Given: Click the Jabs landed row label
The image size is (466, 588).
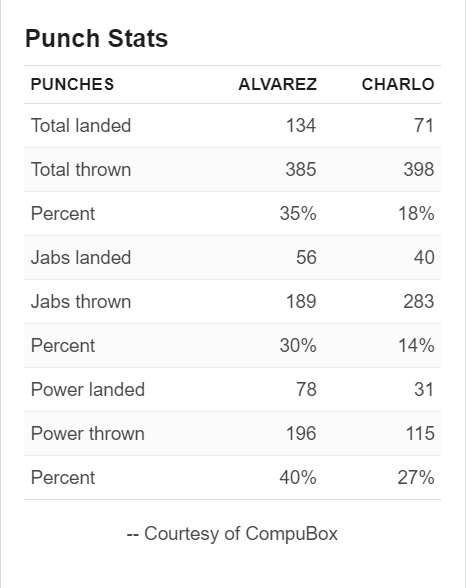Looking at the screenshot, I should click(x=81, y=258).
